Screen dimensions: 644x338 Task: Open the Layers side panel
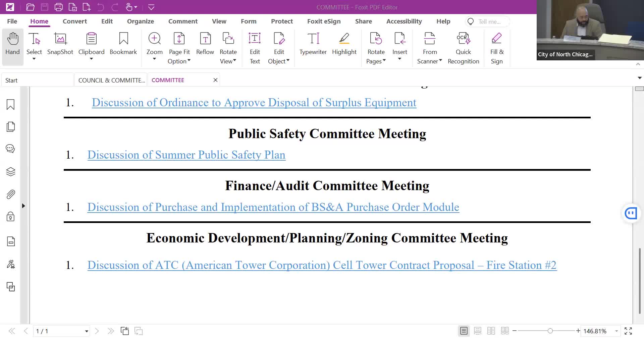tap(11, 172)
